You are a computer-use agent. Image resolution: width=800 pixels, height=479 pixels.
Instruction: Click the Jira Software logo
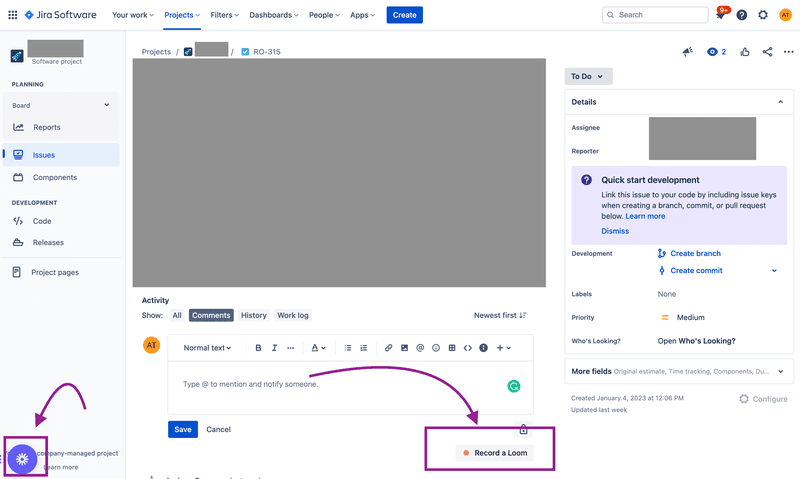(61, 15)
